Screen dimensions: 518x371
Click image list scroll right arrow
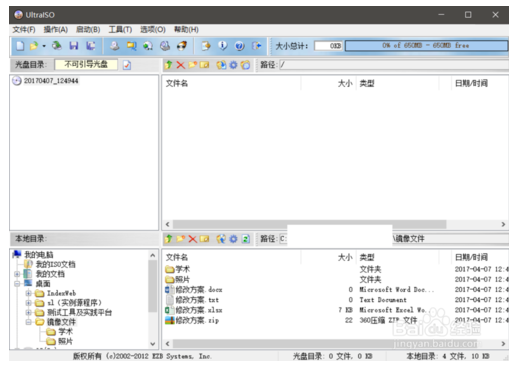click(503, 224)
